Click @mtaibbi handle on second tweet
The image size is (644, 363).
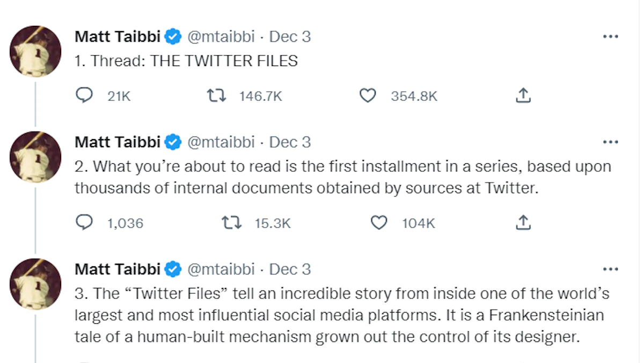coord(220,142)
